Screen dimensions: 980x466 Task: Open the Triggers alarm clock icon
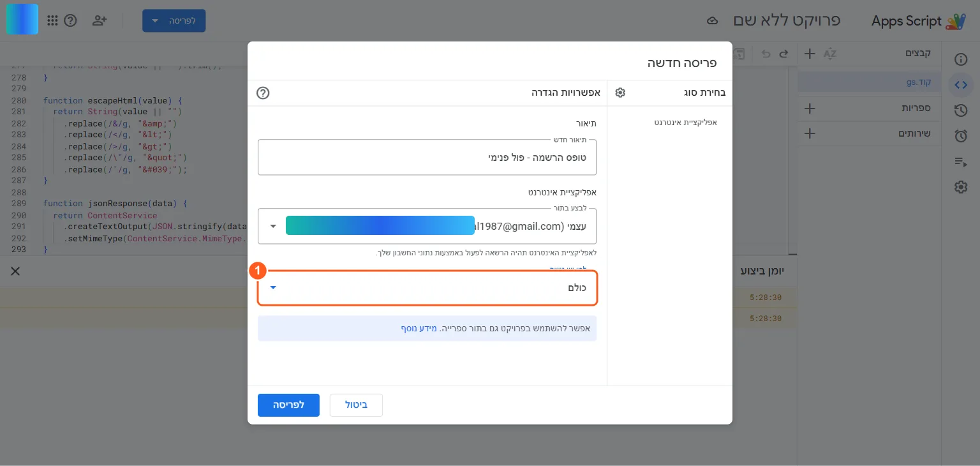[x=961, y=136]
